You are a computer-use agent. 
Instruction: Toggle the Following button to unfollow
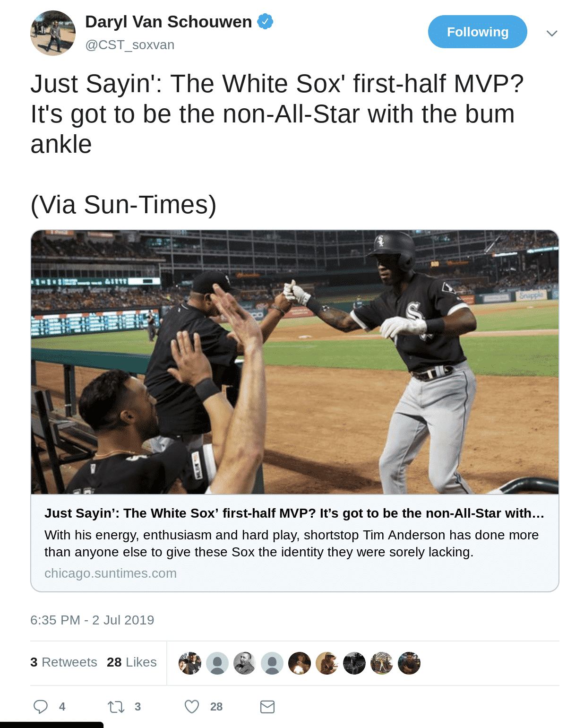pyautogui.click(x=477, y=32)
